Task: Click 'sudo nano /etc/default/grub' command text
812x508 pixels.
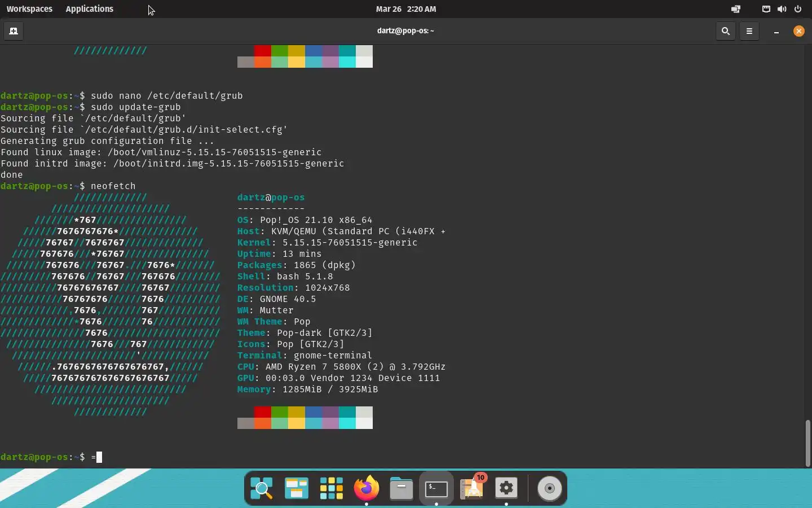Action: pos(167,96)
